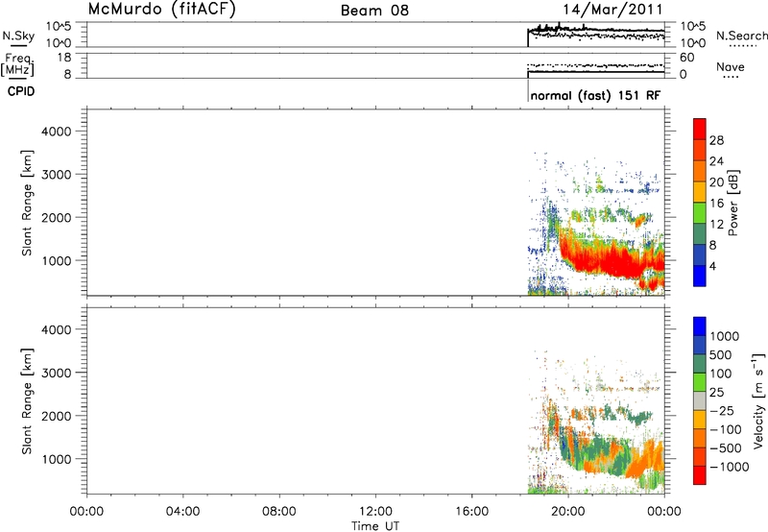Click the frequency axis value '18'
This screenshot has height=532, width=768.
coord(64,58)
